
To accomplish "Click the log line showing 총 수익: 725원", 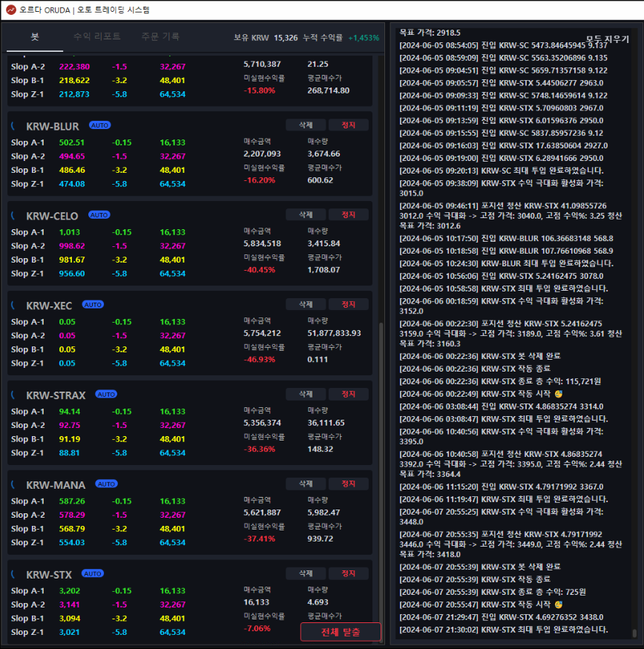I will pos(493,593).
